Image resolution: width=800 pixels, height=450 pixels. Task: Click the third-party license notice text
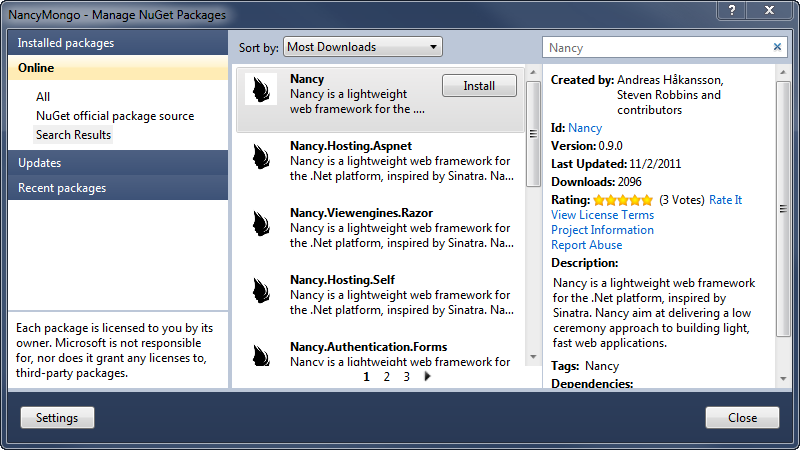pyautogui.click(x=114, y=351)
